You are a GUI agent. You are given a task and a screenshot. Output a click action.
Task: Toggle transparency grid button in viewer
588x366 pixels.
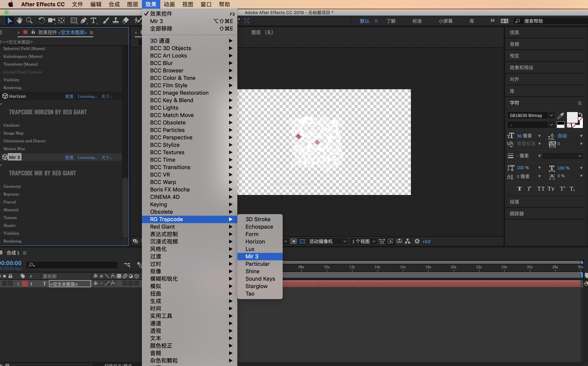[302, 241]
